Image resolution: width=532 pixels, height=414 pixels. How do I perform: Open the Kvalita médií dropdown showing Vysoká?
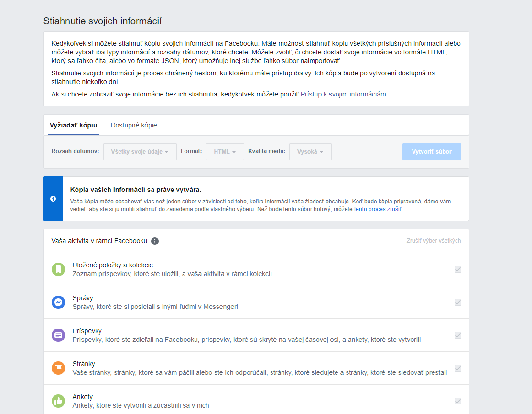tap(310, 151)
